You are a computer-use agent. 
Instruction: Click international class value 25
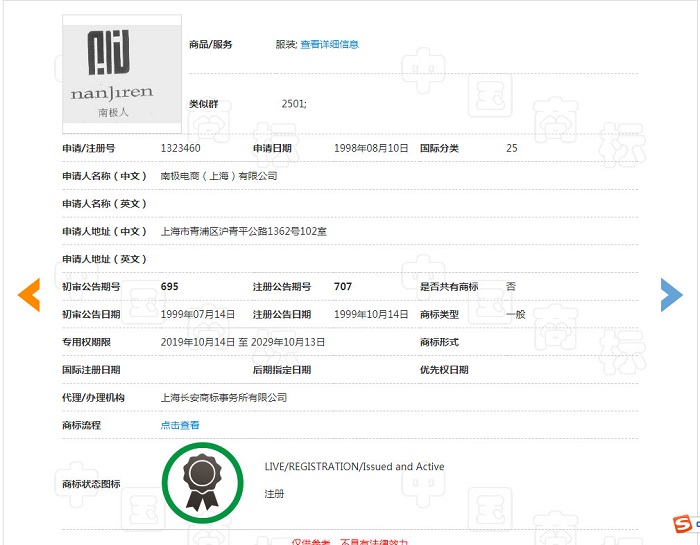pos(512,148)
